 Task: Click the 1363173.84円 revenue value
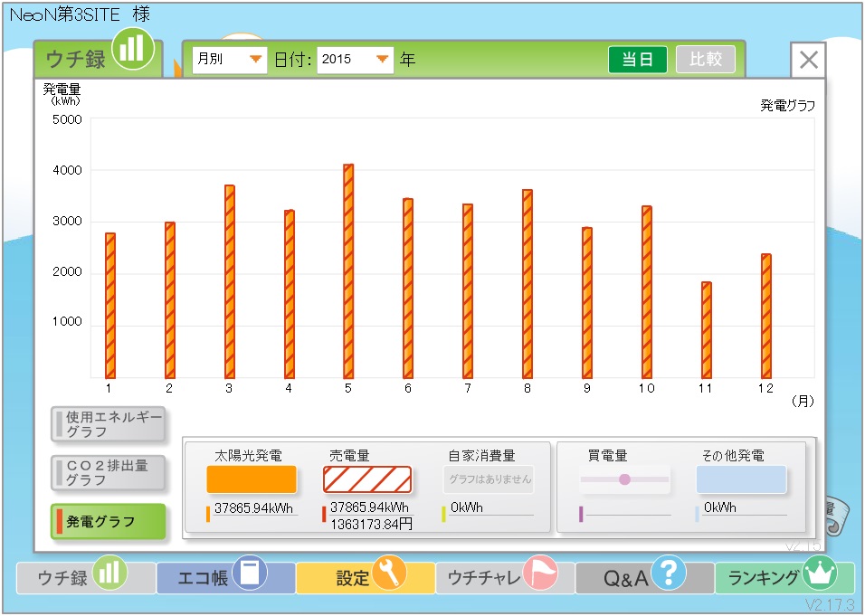pyautogui.click(x=371, y=524)
